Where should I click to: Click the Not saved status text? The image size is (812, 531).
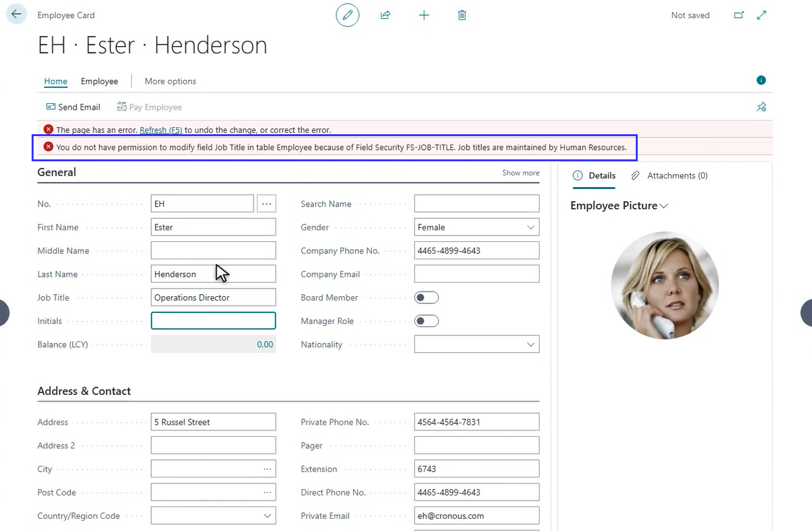[690, 15]
